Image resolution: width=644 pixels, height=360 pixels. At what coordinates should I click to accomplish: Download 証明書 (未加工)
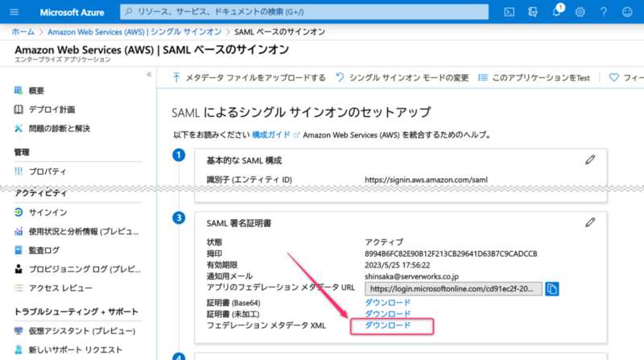(388, 313)
